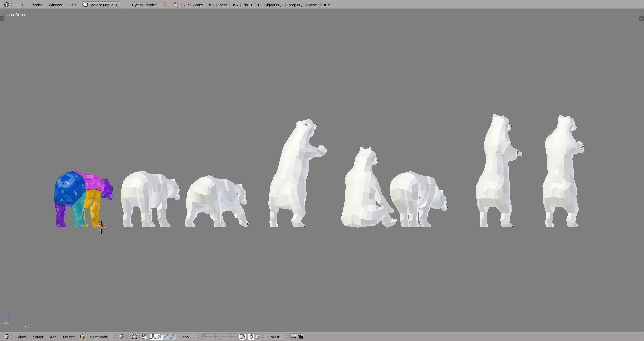Open the Closest snap target dropdown
This screenshot has width=644, height=341.
(x=277, y=337)
